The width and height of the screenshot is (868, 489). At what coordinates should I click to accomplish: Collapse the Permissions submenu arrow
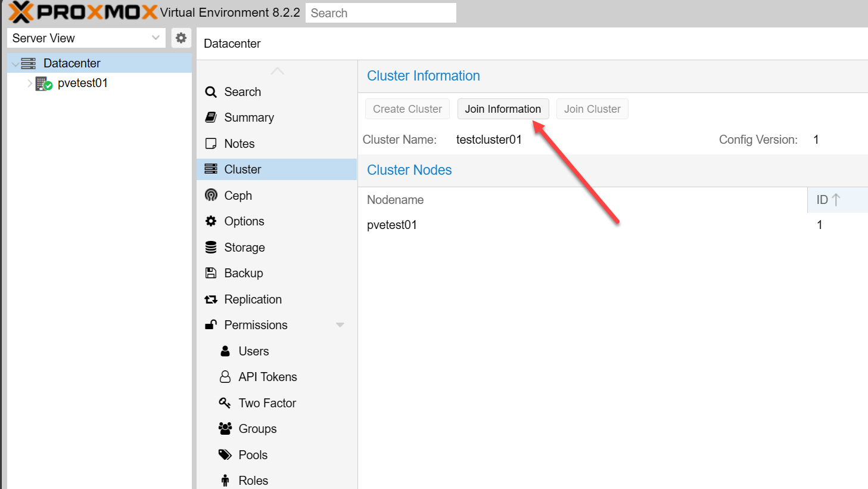(x=340, y=325)
